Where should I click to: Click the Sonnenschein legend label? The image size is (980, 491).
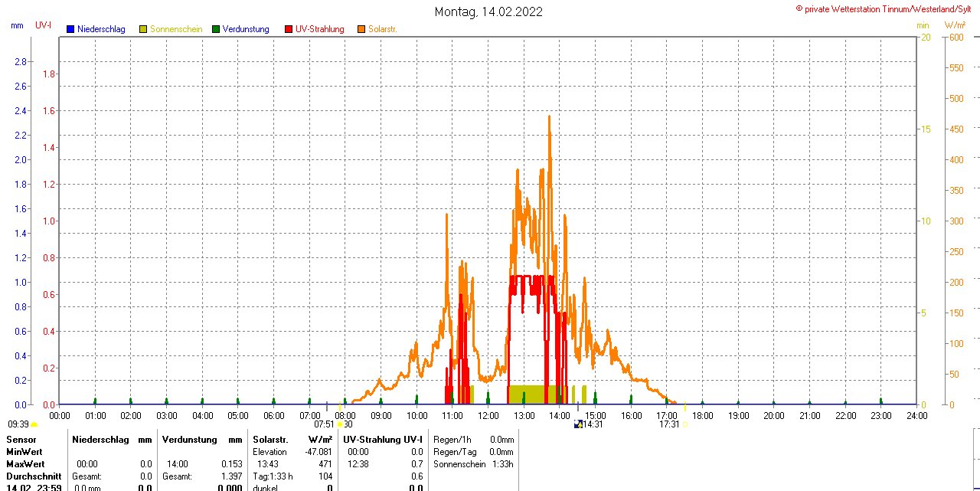click(176, 29)
